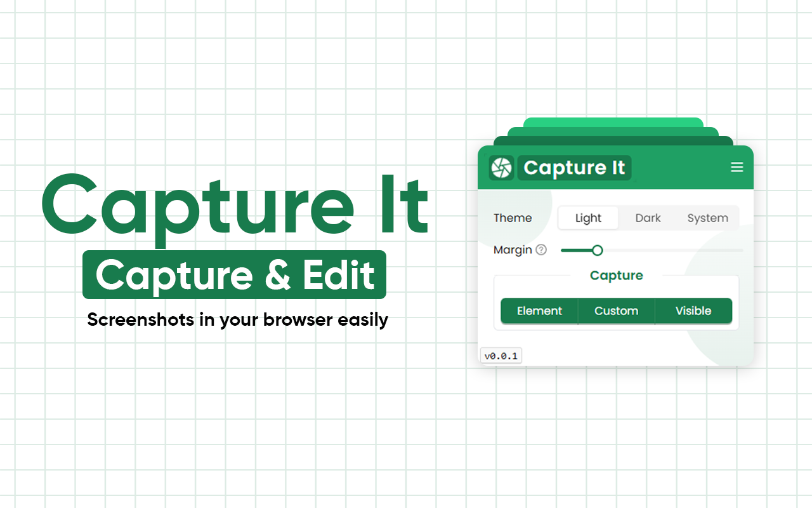Switch to the Dark theme

point(648,218)
